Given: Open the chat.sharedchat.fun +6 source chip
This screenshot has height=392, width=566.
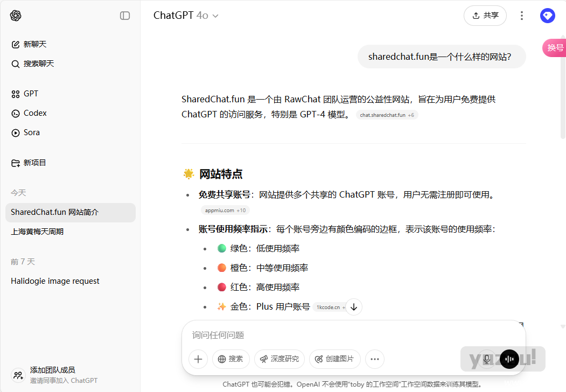Looking at the screenshot, I should click(x=387, y=115).
